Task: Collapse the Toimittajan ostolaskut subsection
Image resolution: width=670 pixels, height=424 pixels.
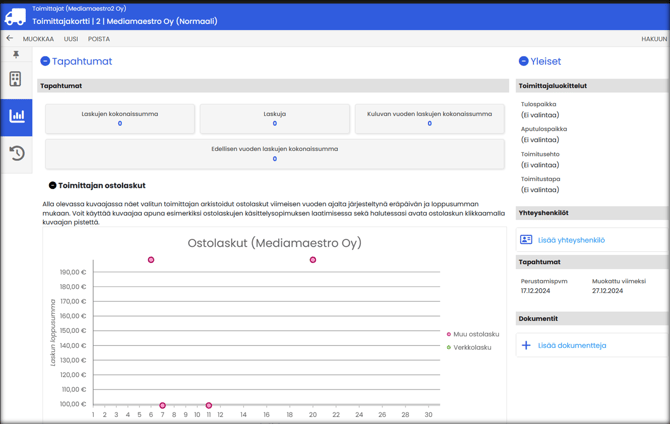Action: coord(52,185)
